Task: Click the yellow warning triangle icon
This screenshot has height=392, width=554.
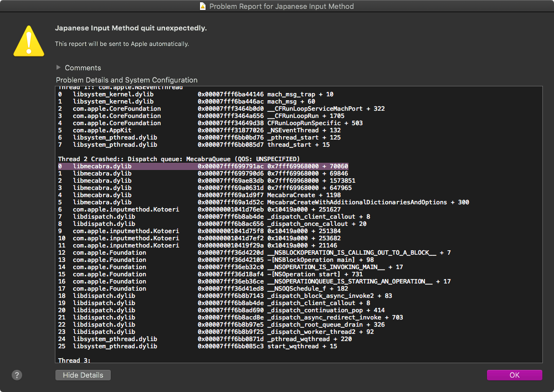Action: 29,42
